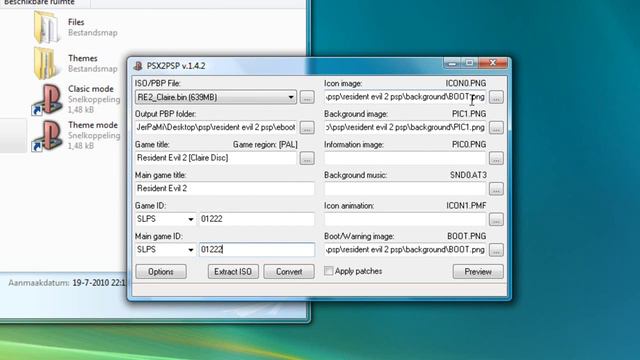Start conversion with the Convert button
640x360 pixels.
click(x=289, y=271)
